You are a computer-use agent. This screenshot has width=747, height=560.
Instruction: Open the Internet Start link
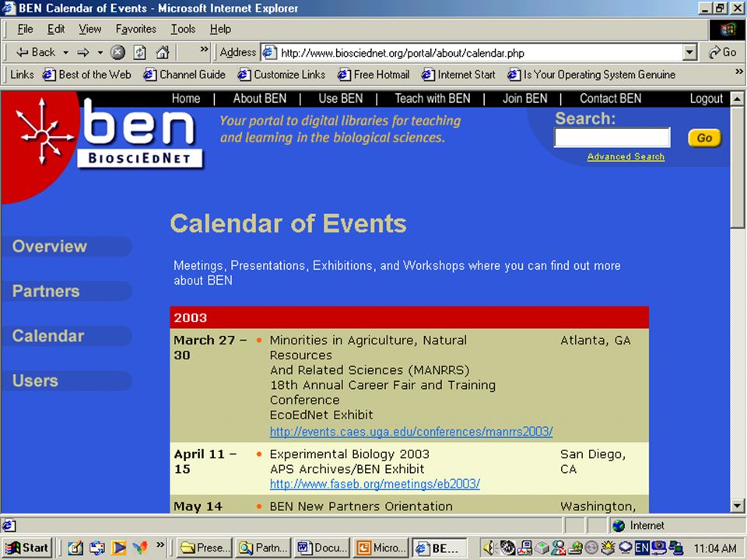click(x=459, y=75)
